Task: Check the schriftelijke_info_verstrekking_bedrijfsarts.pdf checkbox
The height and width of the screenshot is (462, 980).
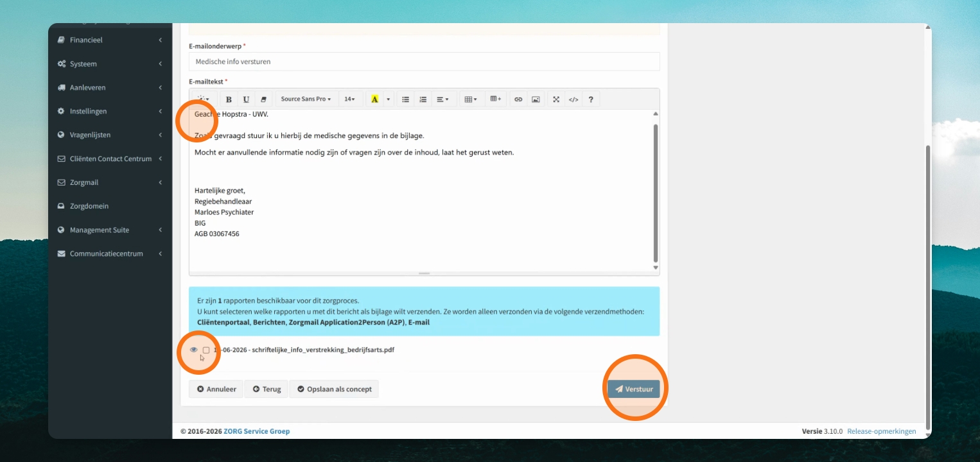Action: 206,350
